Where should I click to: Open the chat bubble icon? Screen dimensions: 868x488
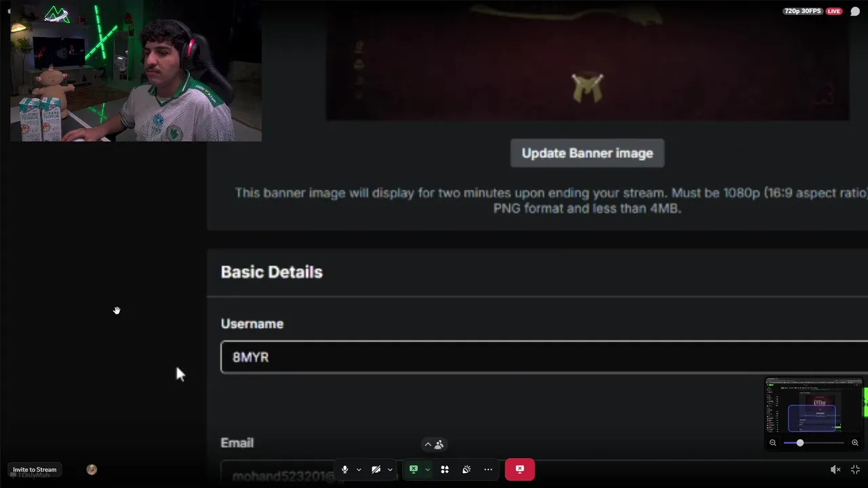point(855,12)
